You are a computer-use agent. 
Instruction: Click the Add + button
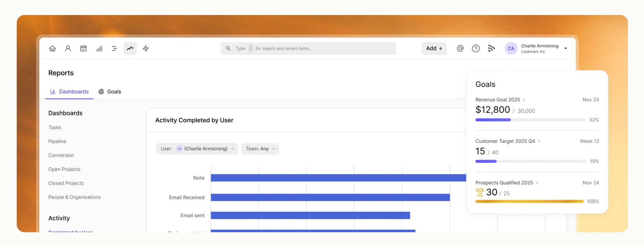point(434,48)
